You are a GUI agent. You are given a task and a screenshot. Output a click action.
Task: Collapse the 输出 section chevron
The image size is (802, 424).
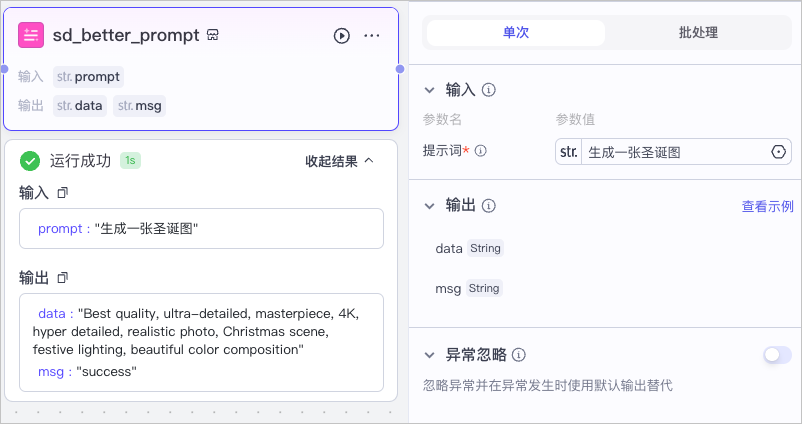(430, 206)
